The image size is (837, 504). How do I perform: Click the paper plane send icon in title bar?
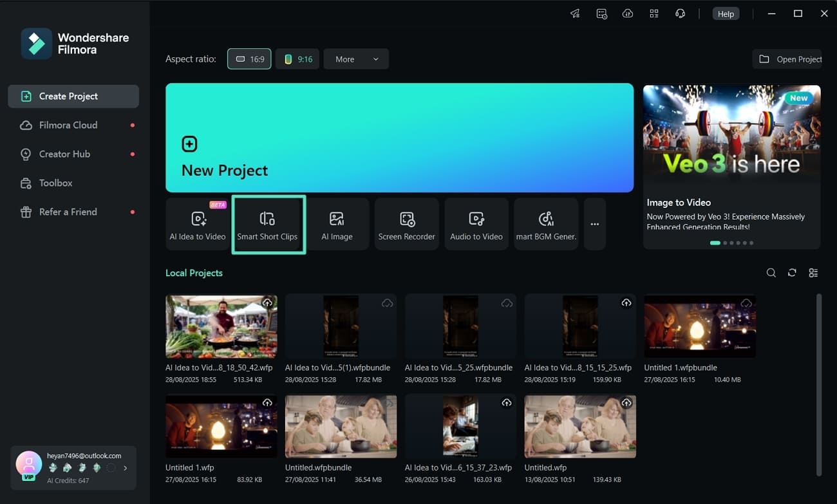[x=575, y=14]
